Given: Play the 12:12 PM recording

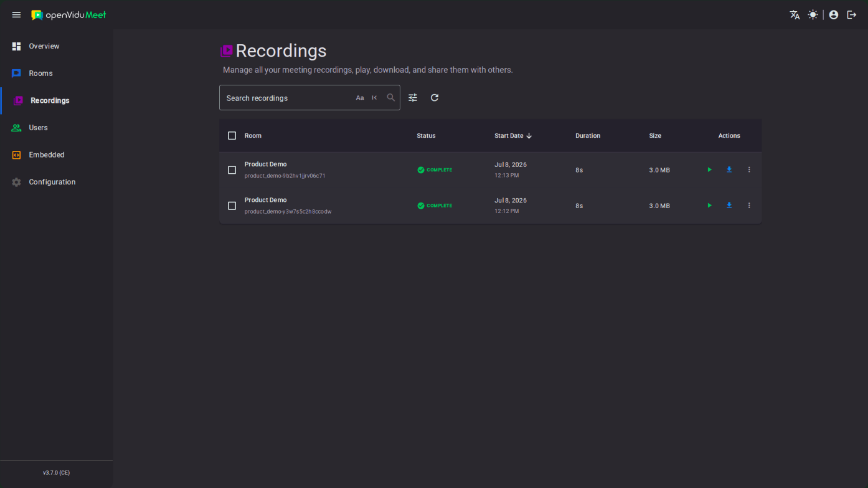Looking at the screenshot, I should pos(709,205).
